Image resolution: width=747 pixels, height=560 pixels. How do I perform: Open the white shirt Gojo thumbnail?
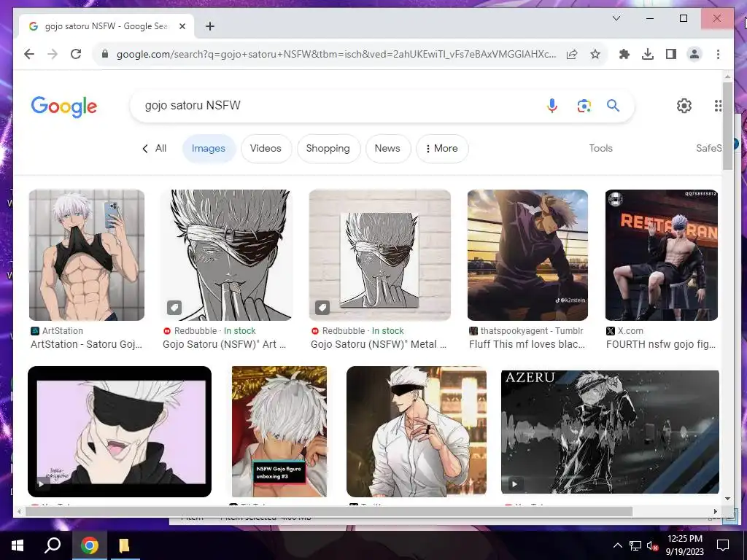pos(417,432)
